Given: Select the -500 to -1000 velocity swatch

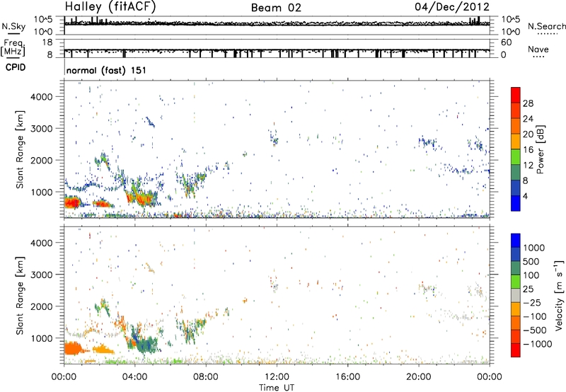Looking at the screenshot, I should (x=516, y=336).
